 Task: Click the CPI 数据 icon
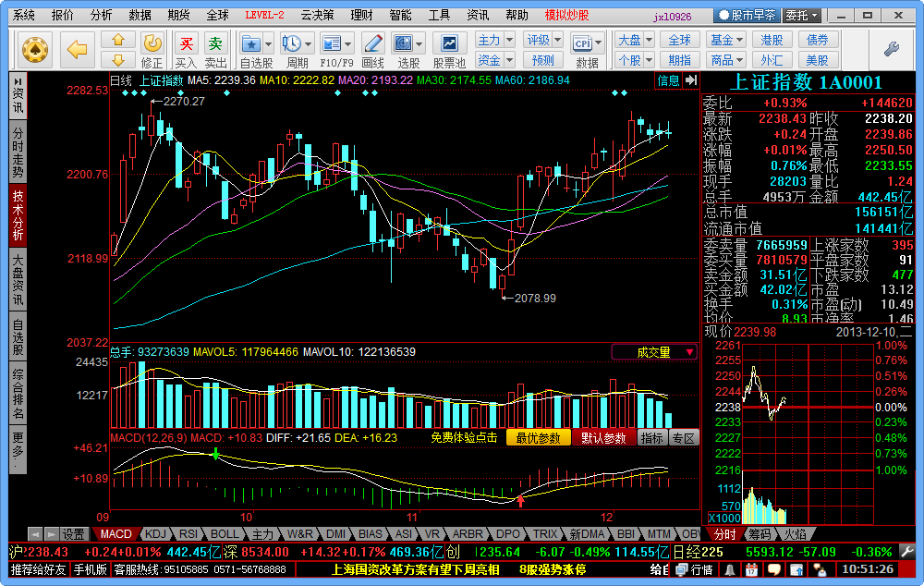(x=582, y=43)
